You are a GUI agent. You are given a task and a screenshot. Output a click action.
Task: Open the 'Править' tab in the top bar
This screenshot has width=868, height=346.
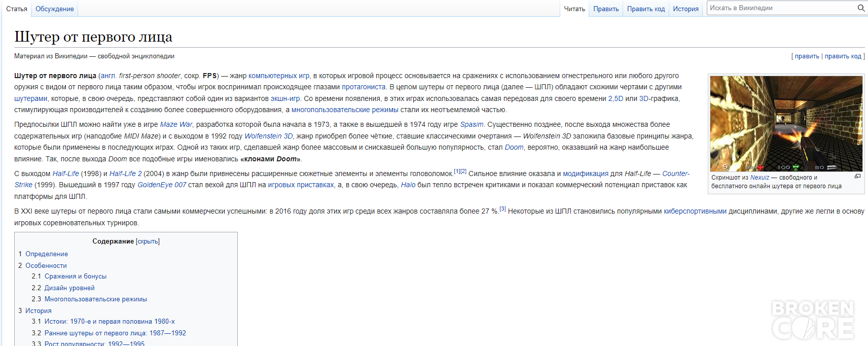[606, 9]
